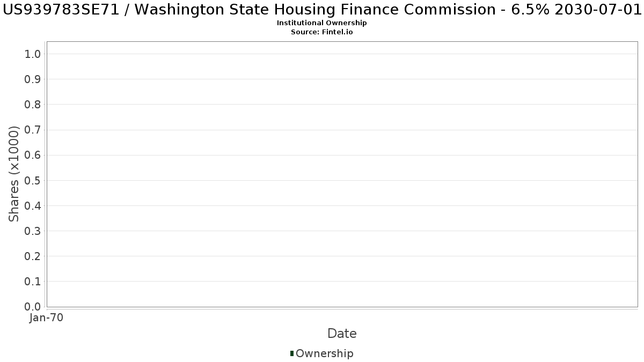Viewport: 644px width, 362px height.
Task: Click the 0.7 y-axis tick label
Action: (33, 130)
